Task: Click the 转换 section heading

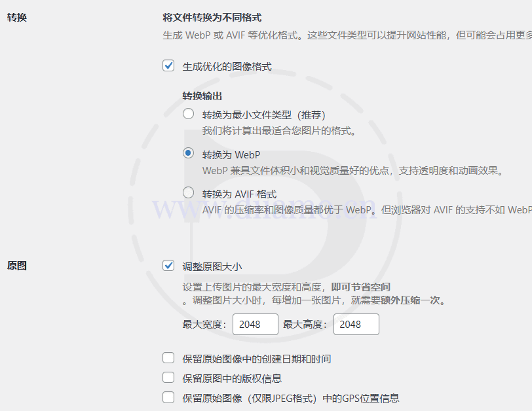Action: click(x=17, y=17)
